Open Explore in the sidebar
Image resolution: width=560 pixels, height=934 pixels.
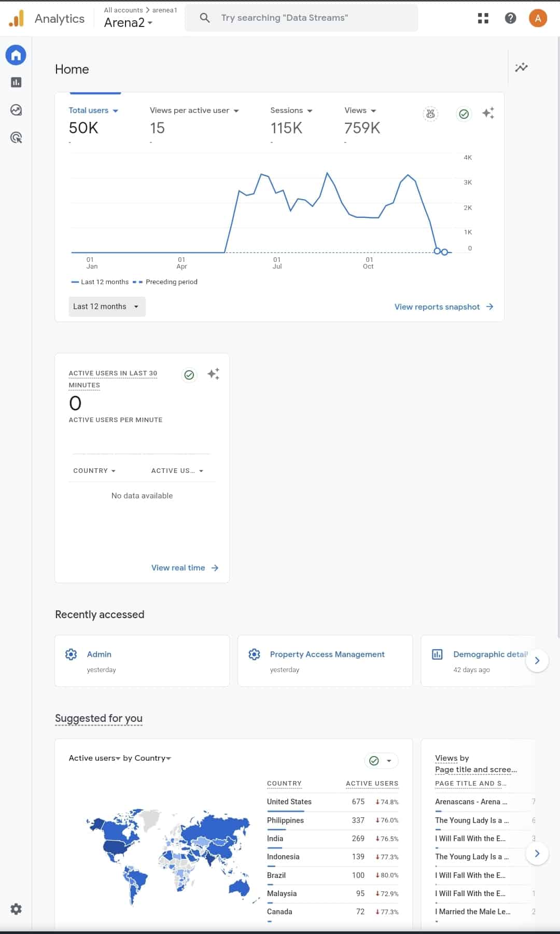point(16,110)
